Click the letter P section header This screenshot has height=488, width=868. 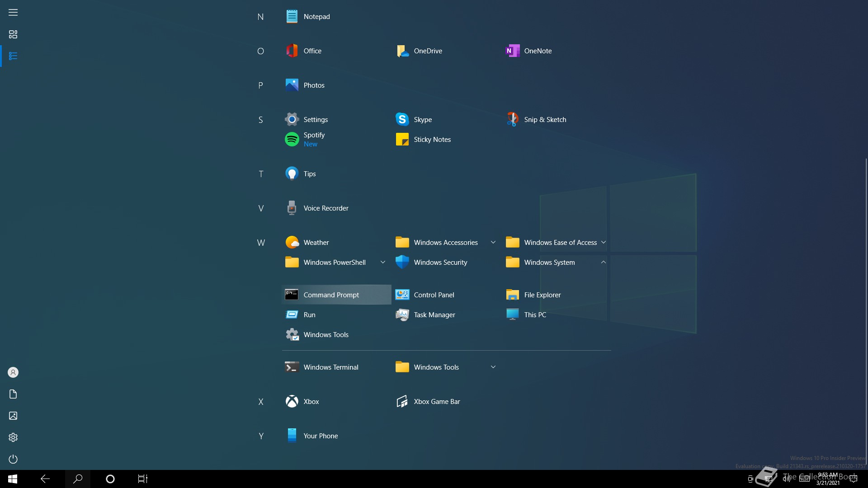(260, 85)
